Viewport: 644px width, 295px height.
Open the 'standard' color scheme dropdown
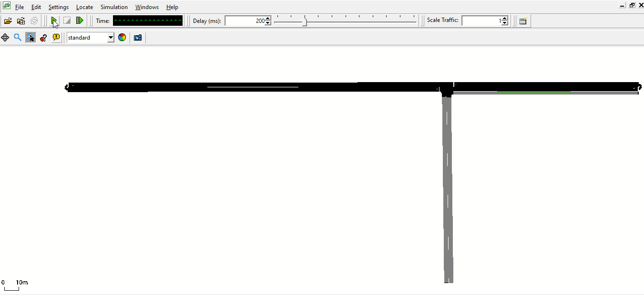[x=111, y=38]
